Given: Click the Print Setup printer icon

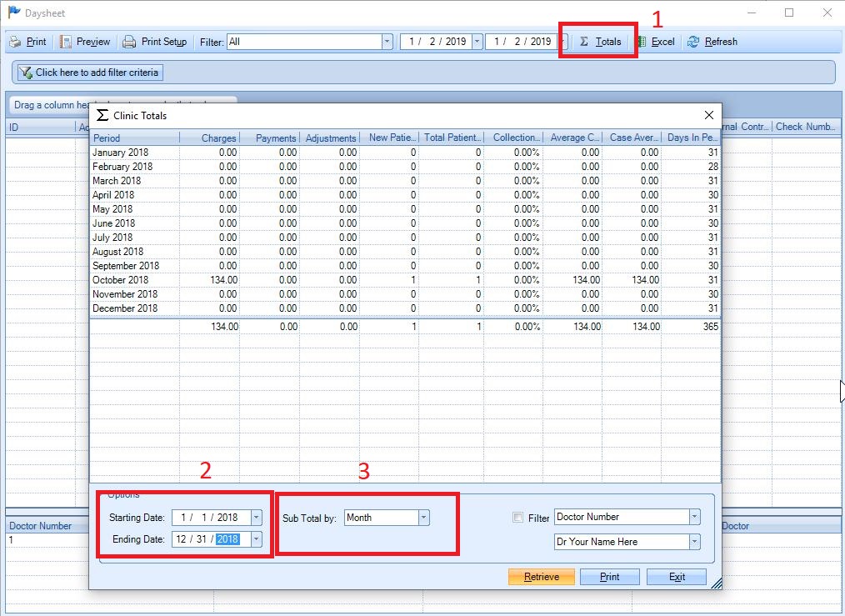Looking at the screenshot, I should coord(130,41).
